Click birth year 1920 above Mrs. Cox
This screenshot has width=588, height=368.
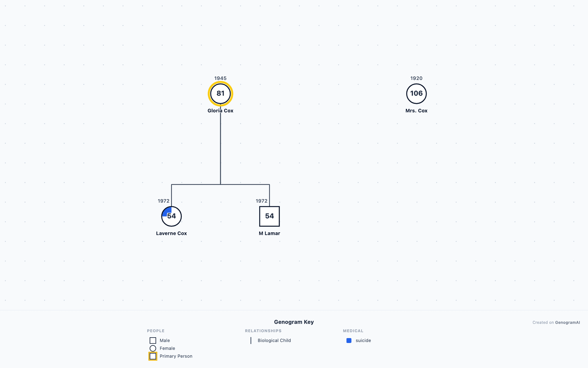[x=416, y=78]
